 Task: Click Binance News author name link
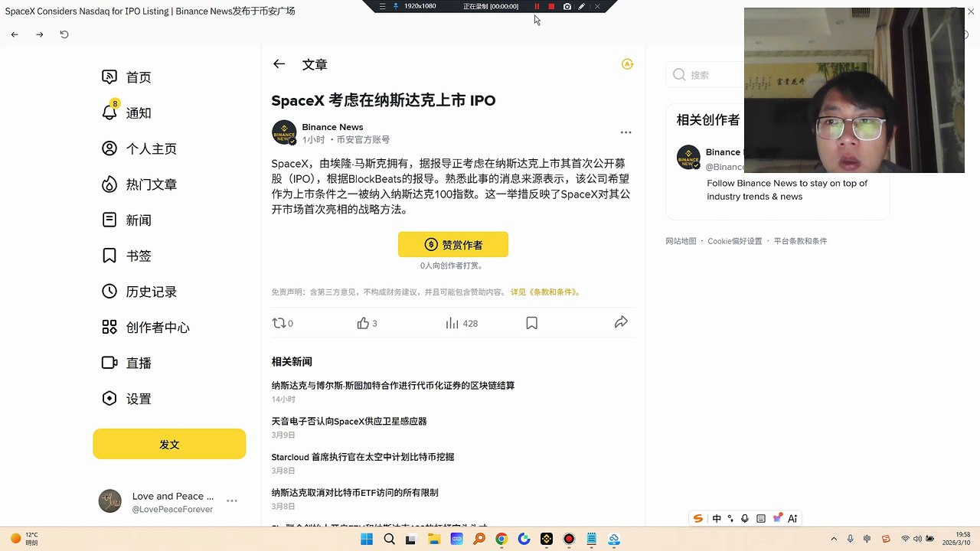[x=332, y=127]
